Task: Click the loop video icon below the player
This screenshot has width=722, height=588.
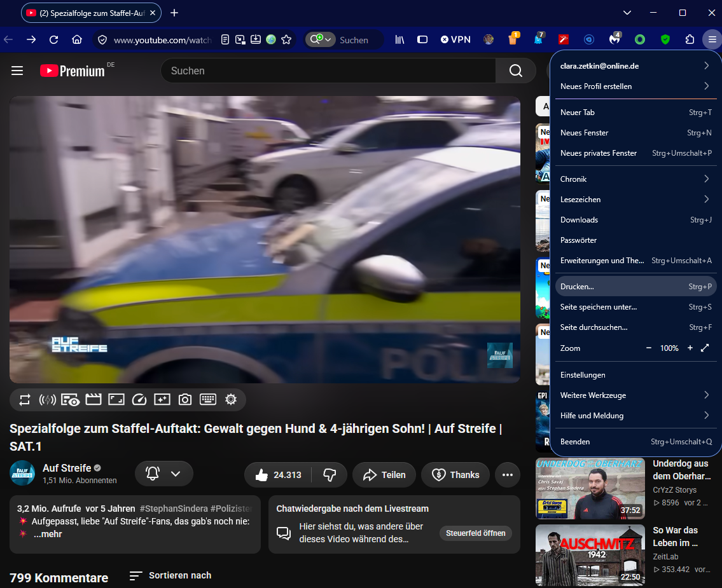Action: click(x=24, y=399)
